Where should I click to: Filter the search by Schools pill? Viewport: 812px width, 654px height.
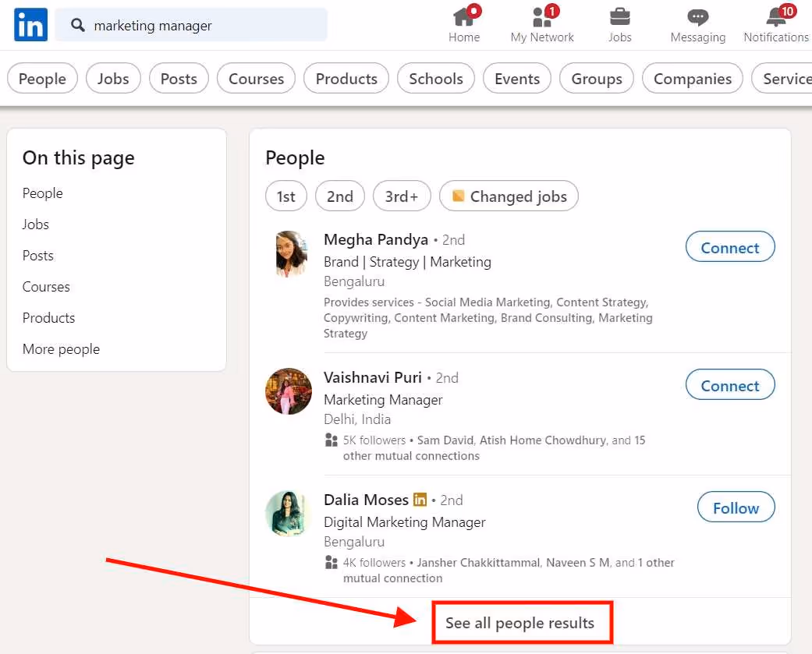pos(436,79)
